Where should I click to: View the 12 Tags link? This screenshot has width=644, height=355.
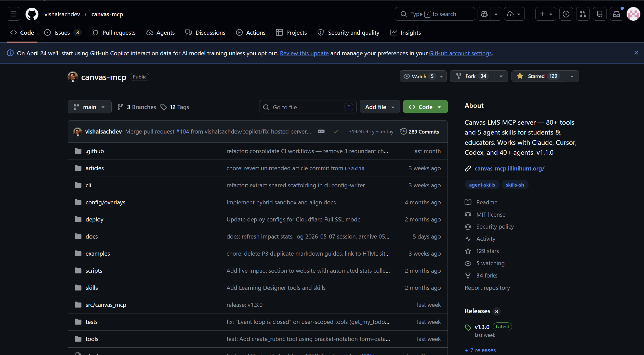pos(175,107)
